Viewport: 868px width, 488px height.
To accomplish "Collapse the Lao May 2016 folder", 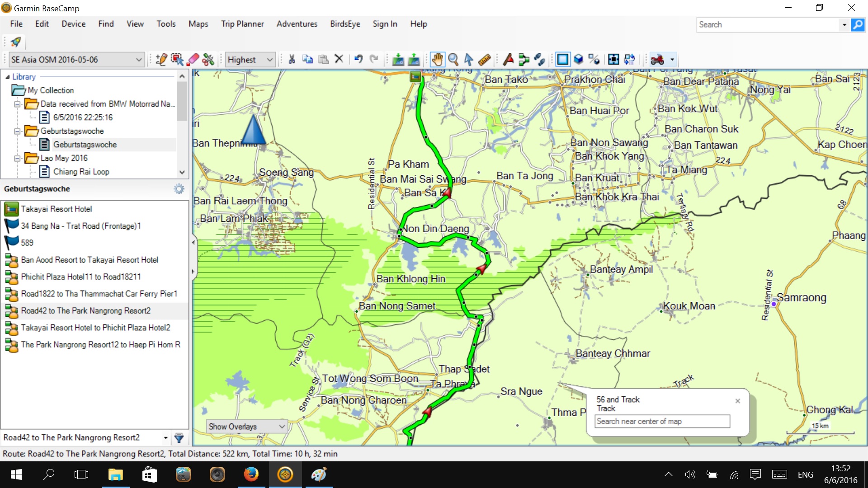I will 17,158.
